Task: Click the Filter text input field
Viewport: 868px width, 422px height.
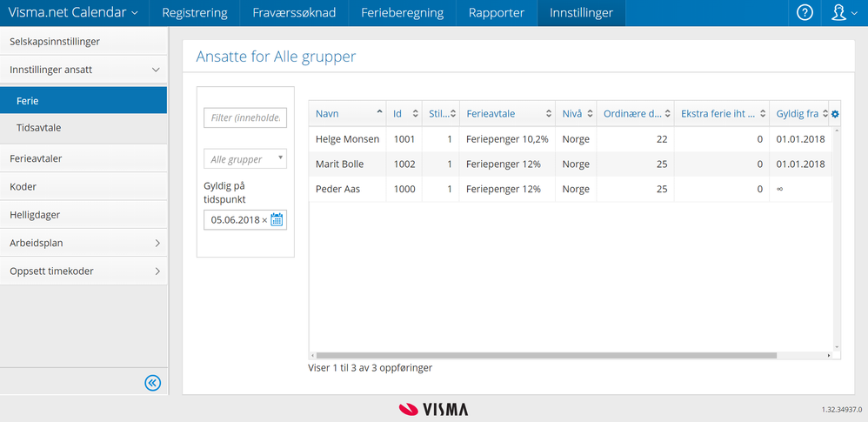Action: pos(245,118)
